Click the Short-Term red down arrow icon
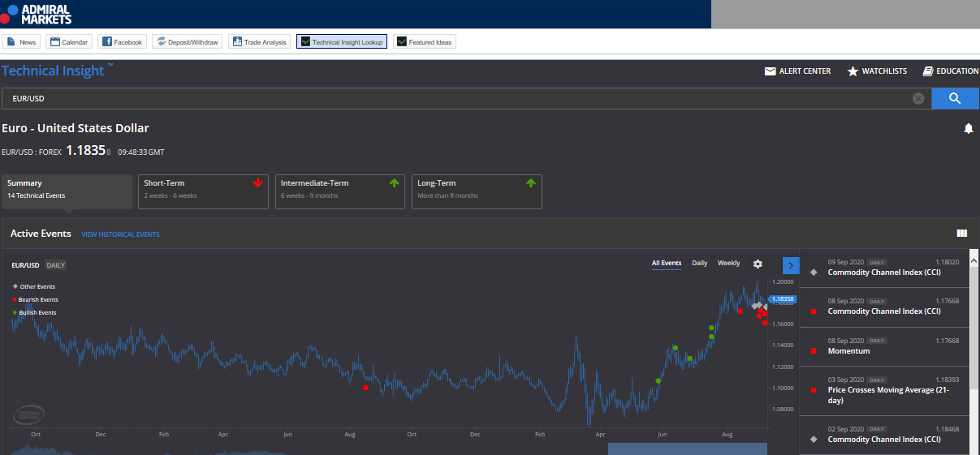980x455 pixels. pos(258,182)
